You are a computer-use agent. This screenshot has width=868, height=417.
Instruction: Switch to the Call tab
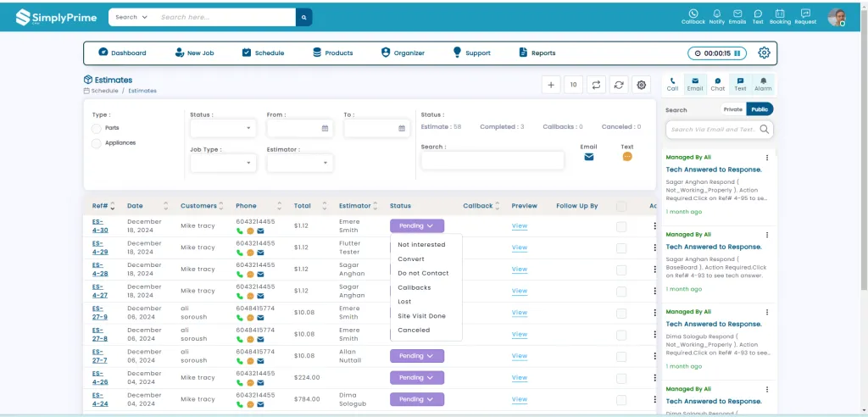(672, 84)
